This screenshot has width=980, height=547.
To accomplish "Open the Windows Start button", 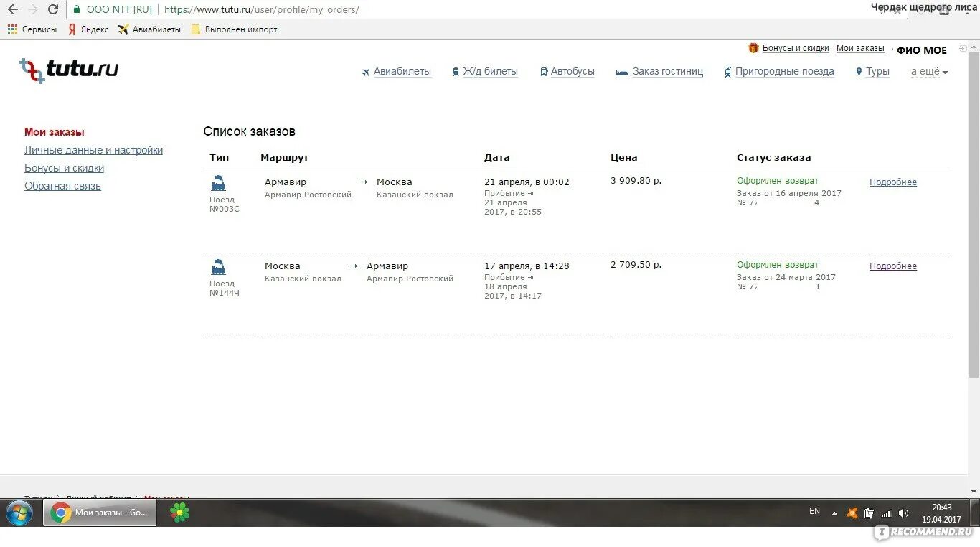I will click(19, 513).
